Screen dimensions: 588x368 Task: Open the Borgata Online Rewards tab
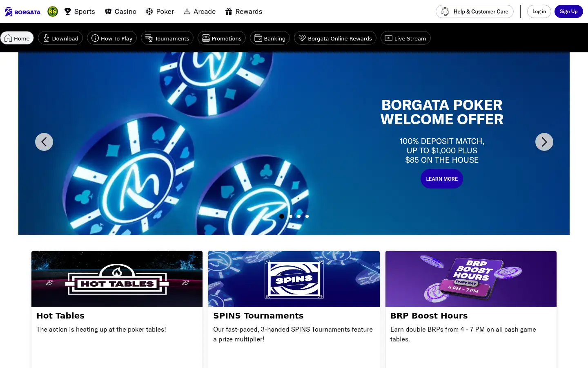pos(335,38)
